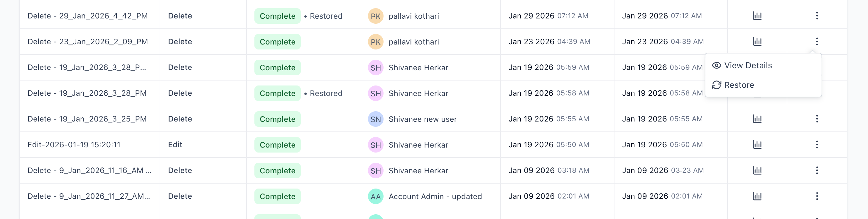Click the bar chart icon for Delete - 23_Jan_2026_2_09_PM
The image size is (868, 219).
tap(757, 42)
